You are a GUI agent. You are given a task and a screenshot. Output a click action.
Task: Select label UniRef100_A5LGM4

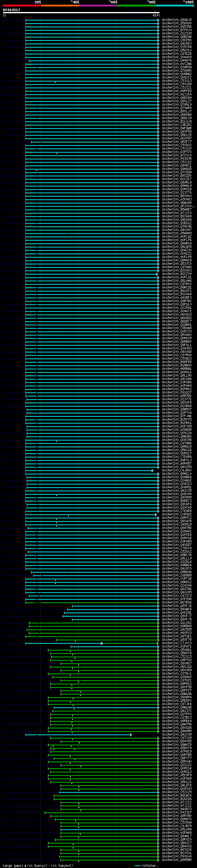176,829
